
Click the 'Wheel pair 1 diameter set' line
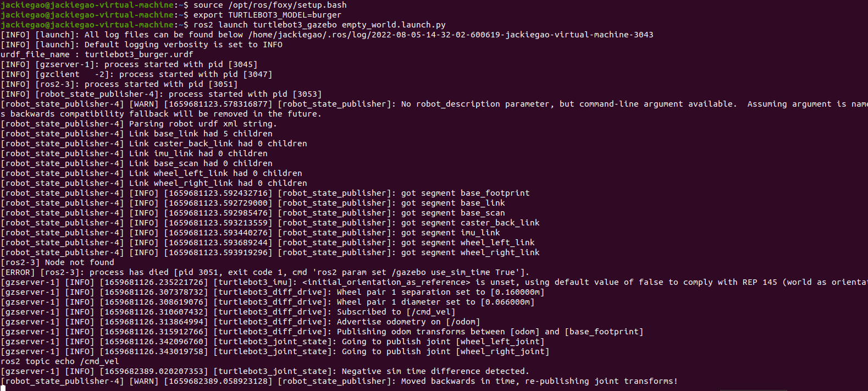point(268,302)
